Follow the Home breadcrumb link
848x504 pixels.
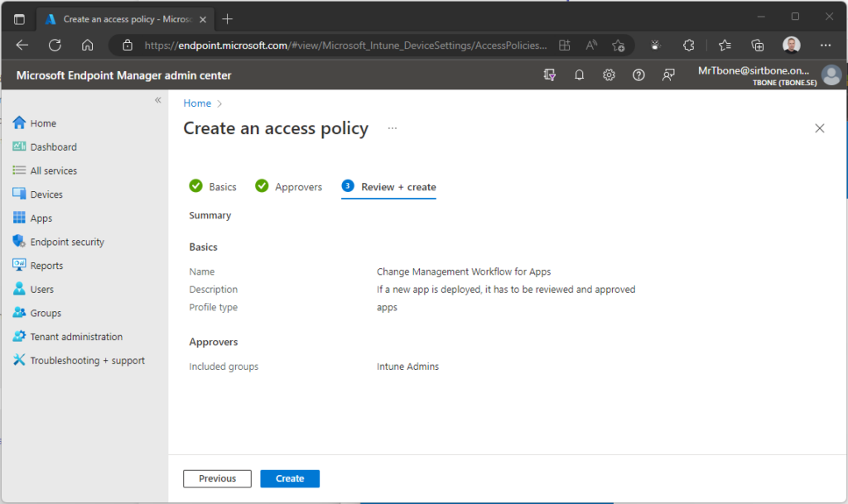[197, 103]
